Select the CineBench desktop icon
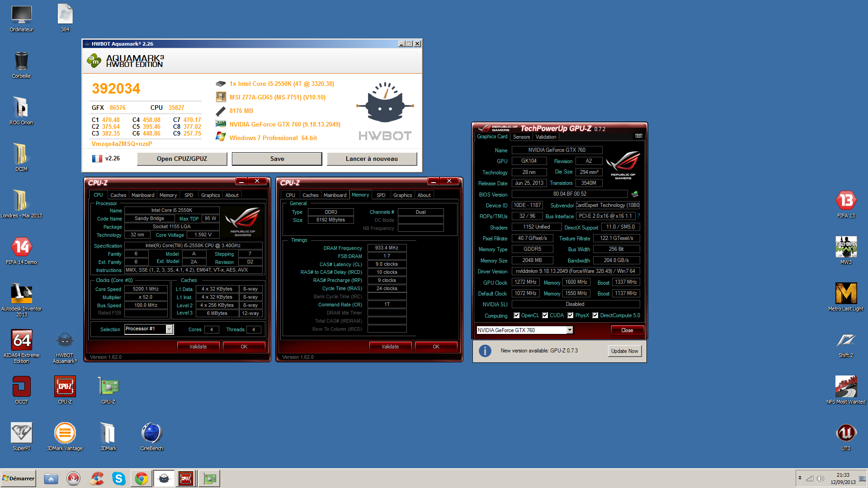The height and width of the screenshot is (488, 868). pyautogui.click(x=151, y=436)
